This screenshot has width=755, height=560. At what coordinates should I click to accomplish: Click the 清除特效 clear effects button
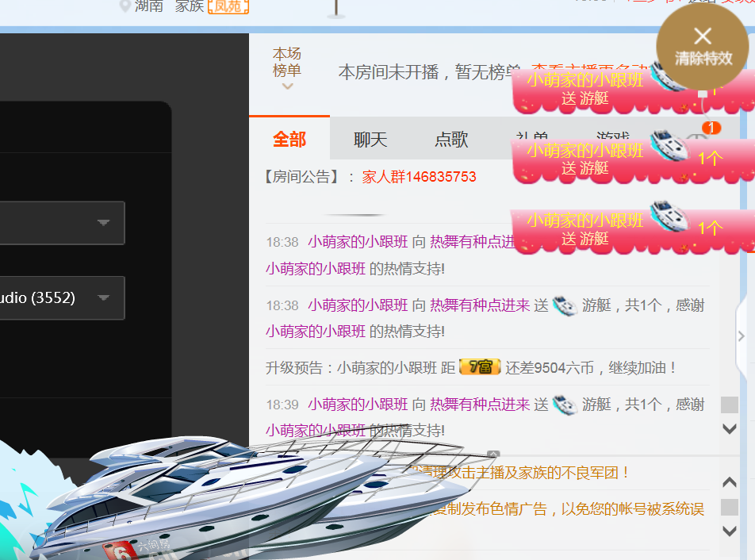point(703,47)
